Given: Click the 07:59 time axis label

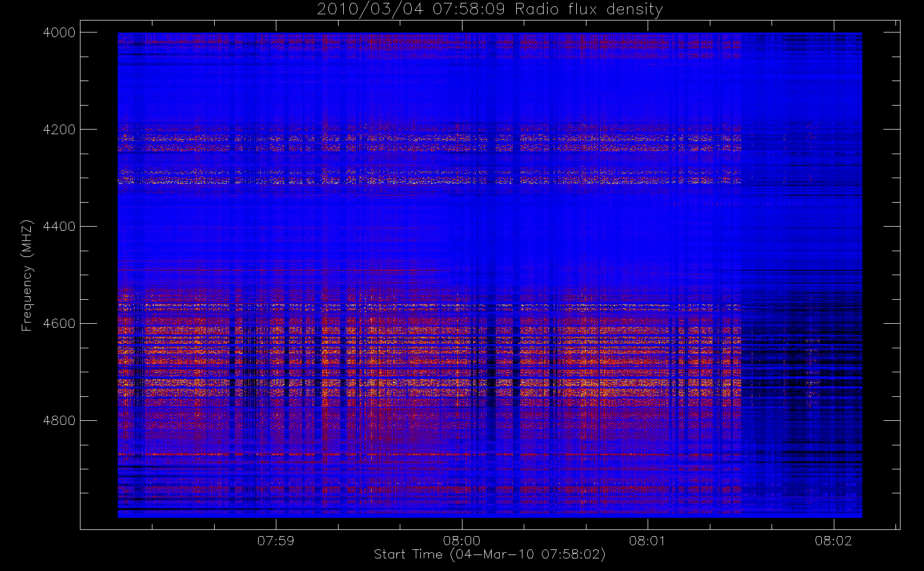Looking at the screenshot, I should (x=276, y=541).
